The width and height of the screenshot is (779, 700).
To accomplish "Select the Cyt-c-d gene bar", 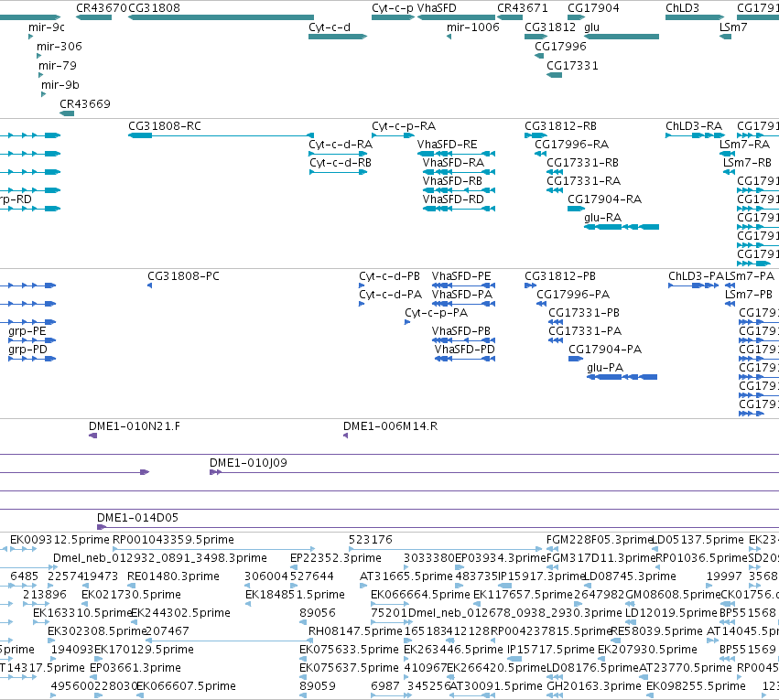I will 338,37.
